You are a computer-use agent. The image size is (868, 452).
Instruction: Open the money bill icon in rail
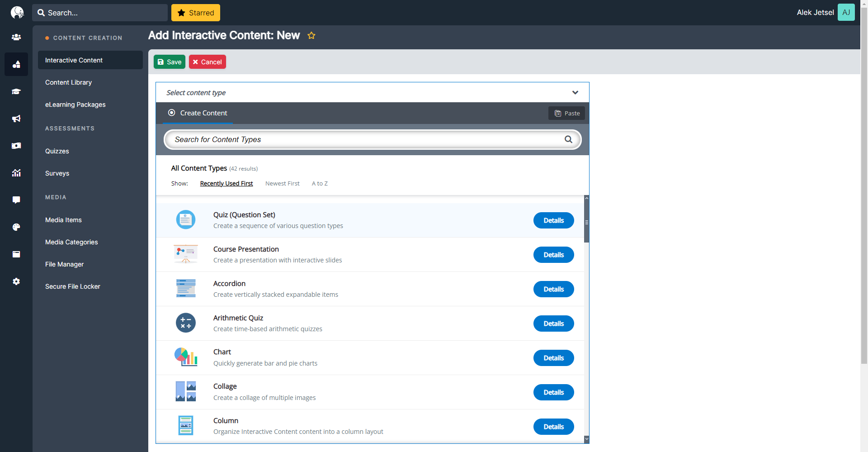tap(16, 146)
